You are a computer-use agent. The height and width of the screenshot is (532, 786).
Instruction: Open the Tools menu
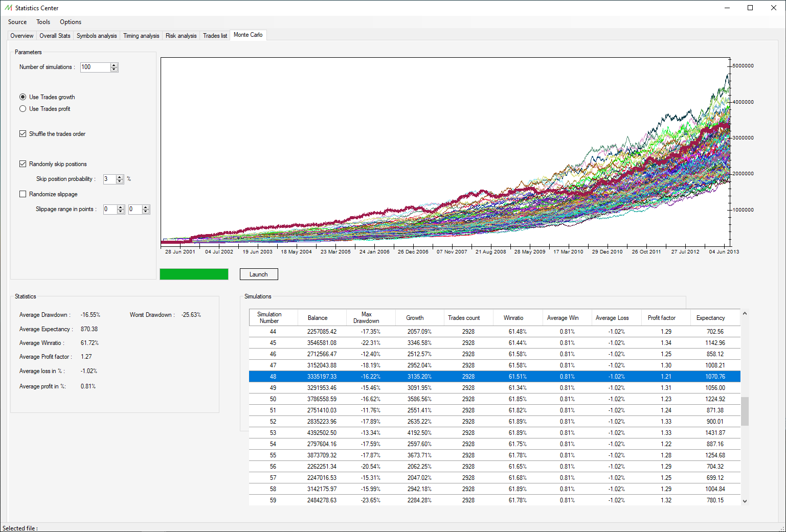coord(43,22)
